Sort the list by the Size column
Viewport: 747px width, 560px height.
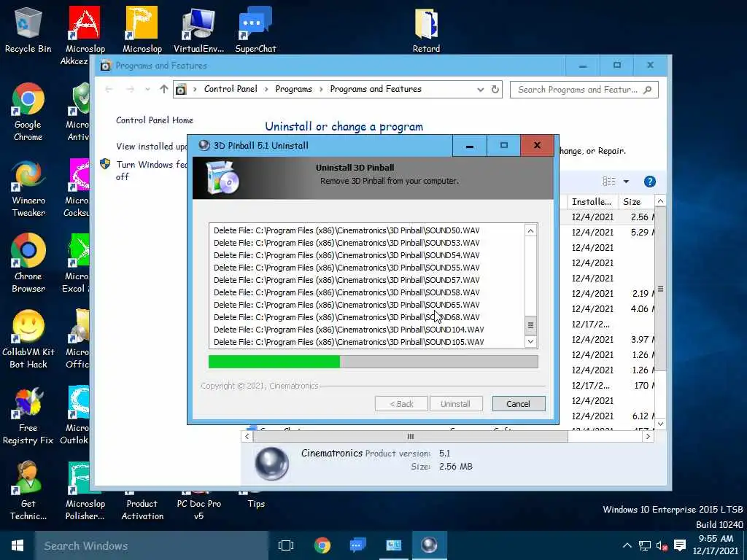[635, 202]
